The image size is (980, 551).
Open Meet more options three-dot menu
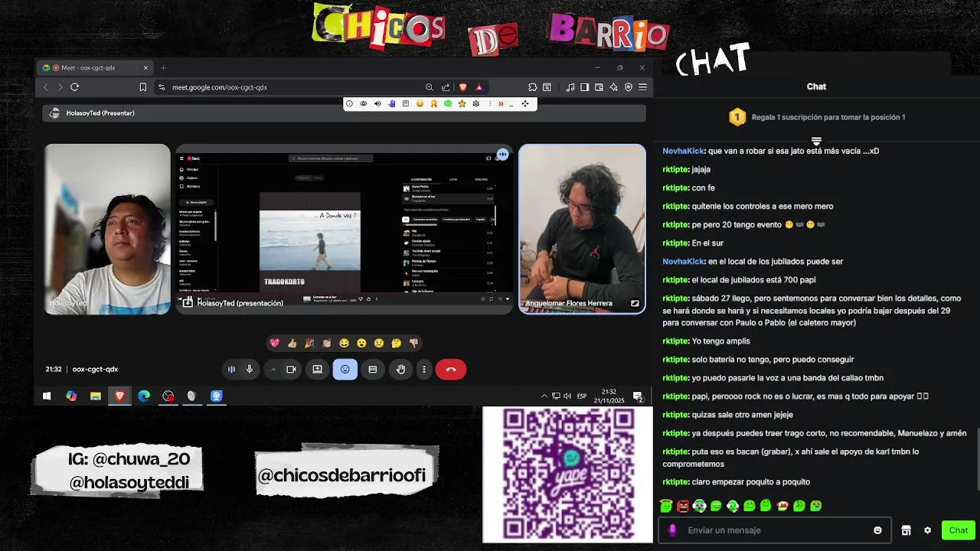pos(423,370)
